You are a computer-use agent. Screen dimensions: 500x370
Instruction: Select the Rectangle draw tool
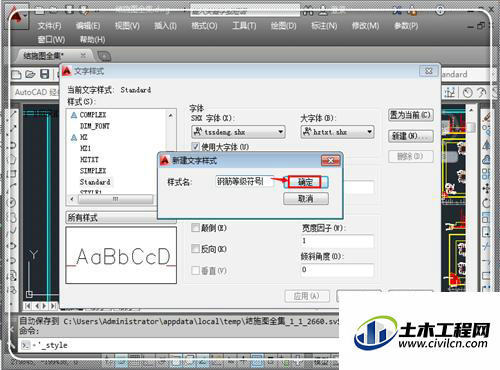(13, 173)
